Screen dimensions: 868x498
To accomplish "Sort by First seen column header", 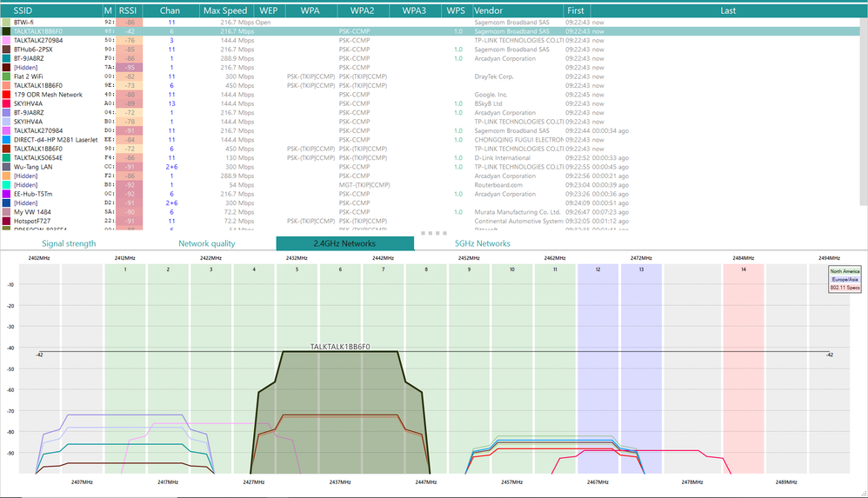I will coord(577,10).
